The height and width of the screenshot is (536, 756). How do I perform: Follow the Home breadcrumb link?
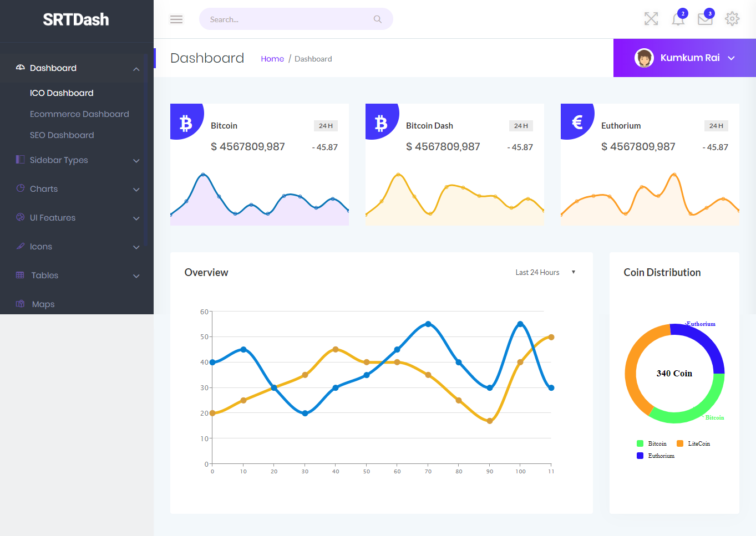(272, 59)
